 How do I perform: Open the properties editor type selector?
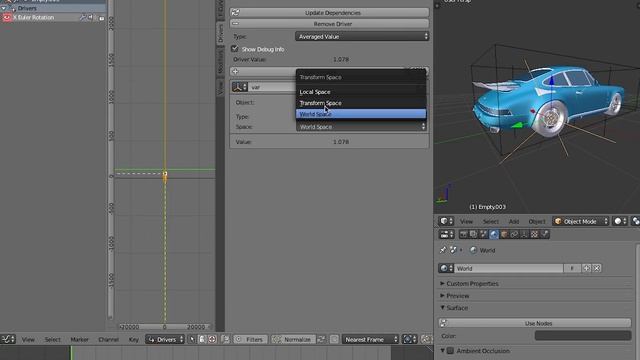[x=446, y=234]
